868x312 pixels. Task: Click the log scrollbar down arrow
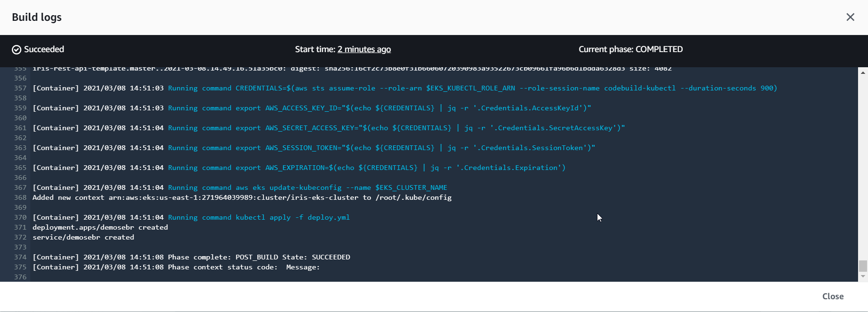[863, 276]
